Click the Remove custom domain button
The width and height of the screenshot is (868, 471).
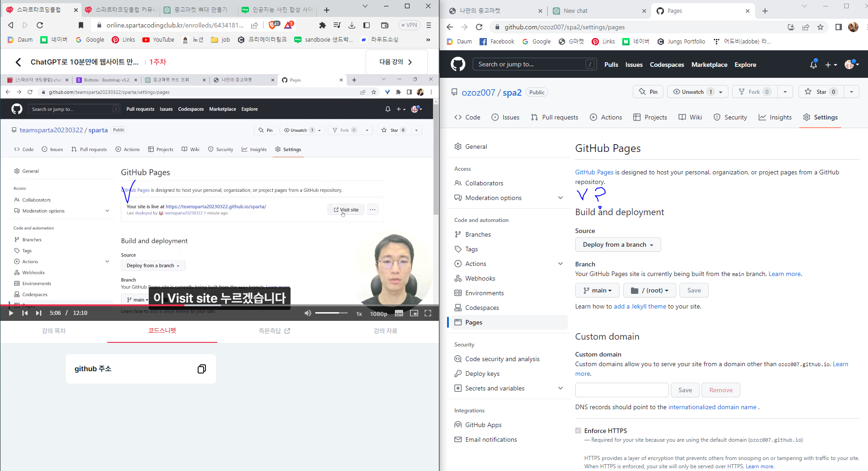click(x=721, y=390)
